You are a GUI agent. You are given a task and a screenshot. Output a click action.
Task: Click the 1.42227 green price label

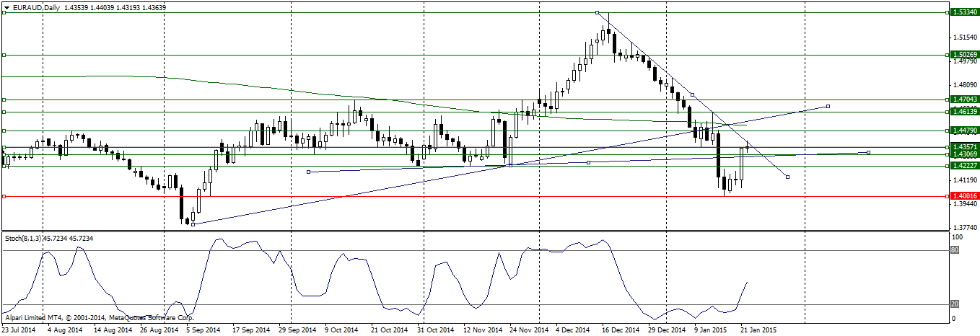click(965, 166)
